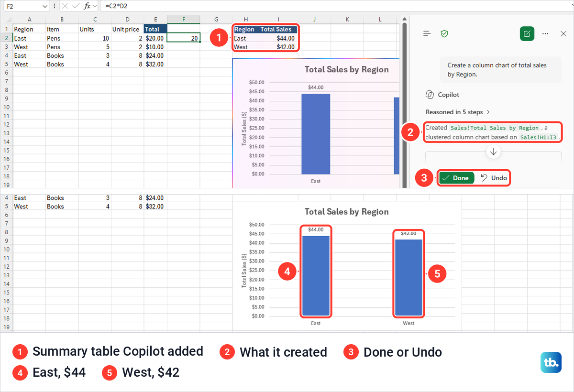The image size is (574, 392).
Task: Click the Unit price header cell
Action: pos(127,29)
